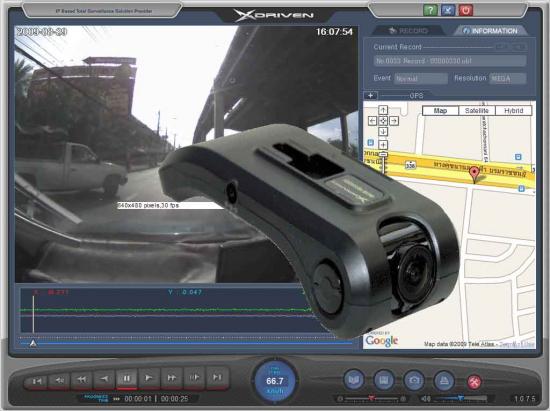Switch to the INFORMATION tab
This screenshot has height=411, width=550.
click(x=490, y=31)
